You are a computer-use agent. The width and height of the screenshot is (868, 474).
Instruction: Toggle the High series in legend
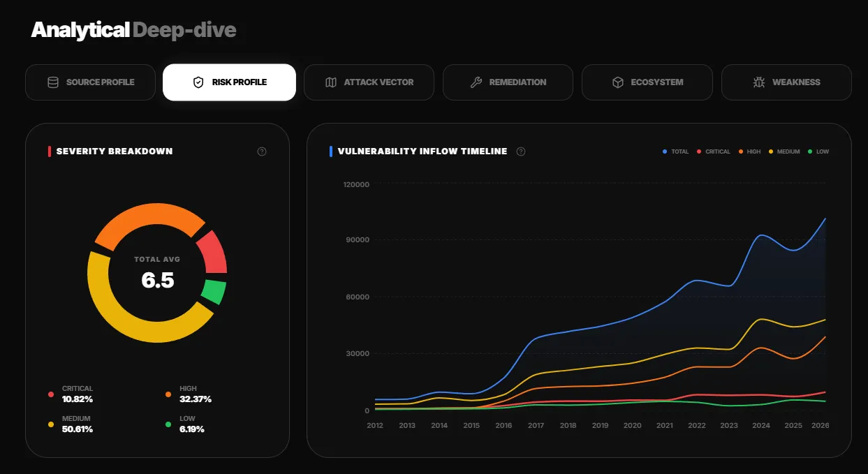tap(749, 151)
